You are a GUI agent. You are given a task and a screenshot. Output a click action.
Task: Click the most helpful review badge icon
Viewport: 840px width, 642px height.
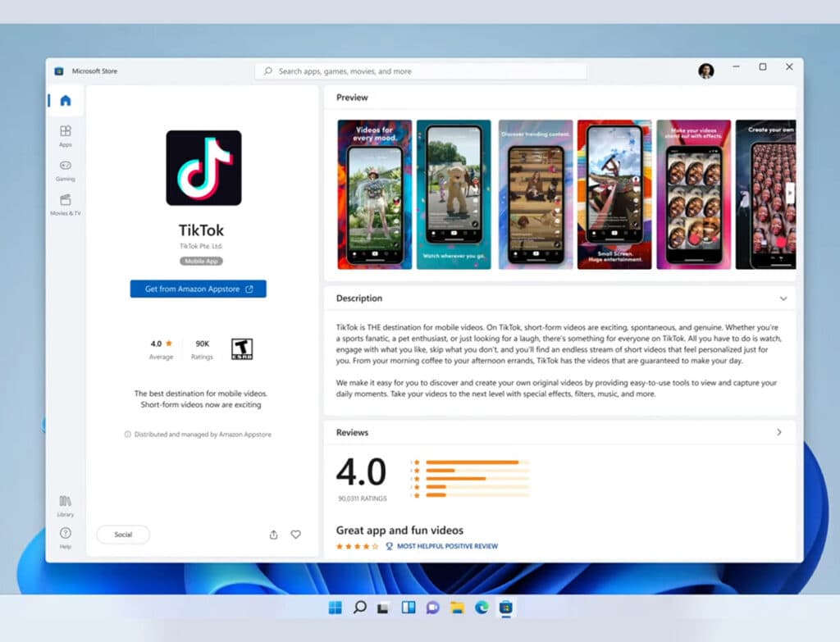click(389, 546)
